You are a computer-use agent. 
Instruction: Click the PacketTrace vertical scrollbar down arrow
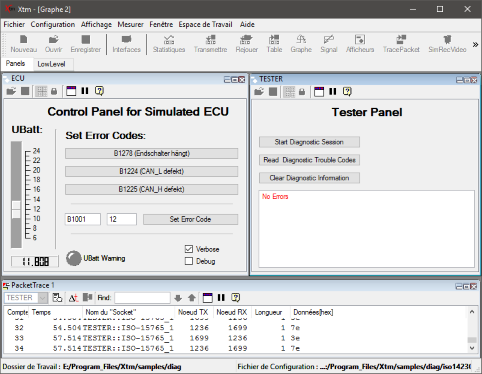472,348
